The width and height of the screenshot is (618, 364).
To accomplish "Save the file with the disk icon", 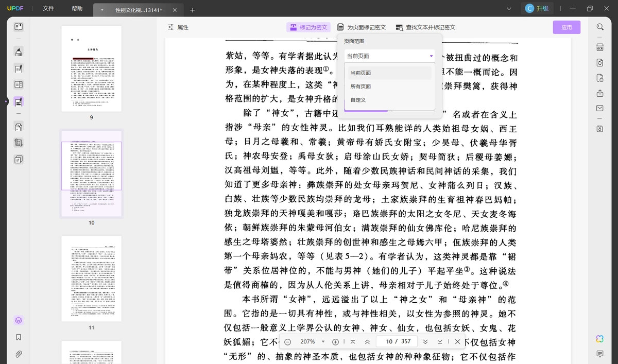I will point(600,129).
